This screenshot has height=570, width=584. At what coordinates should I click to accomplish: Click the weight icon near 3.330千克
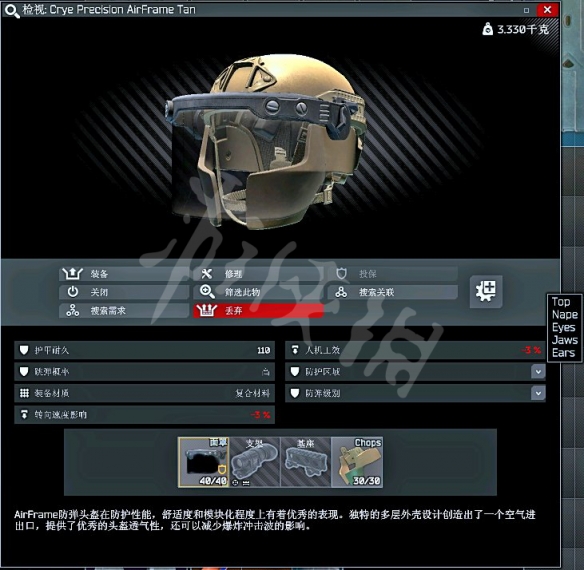point(488,29)
